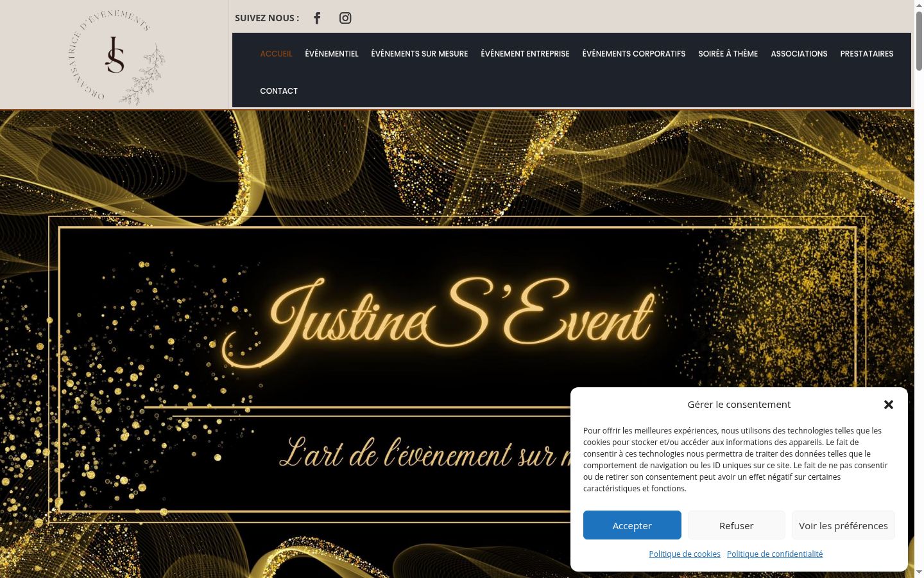Select Événement entreprise in navigation
Screen dimensions: 924x578
(525, 54)
